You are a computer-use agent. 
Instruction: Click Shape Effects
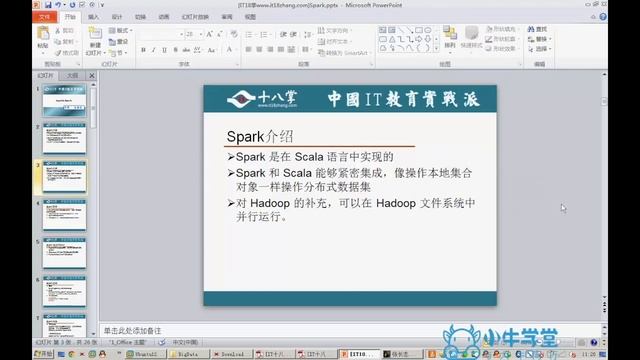tap(501, 49)
